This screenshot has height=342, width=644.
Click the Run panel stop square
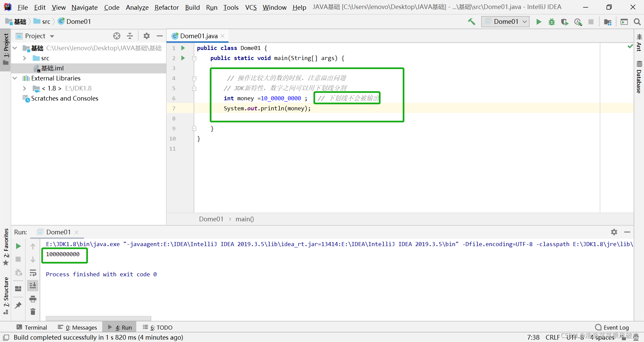(18, 259)
